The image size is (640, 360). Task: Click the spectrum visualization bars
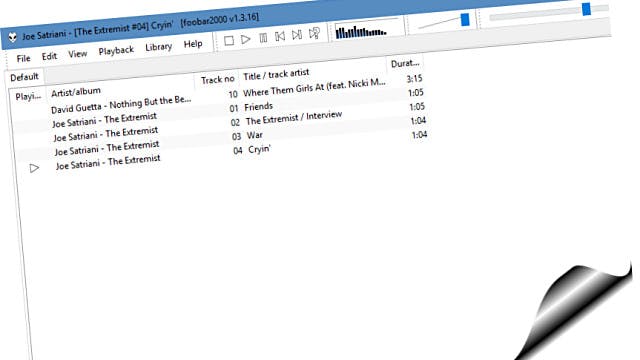pos(361,32)
